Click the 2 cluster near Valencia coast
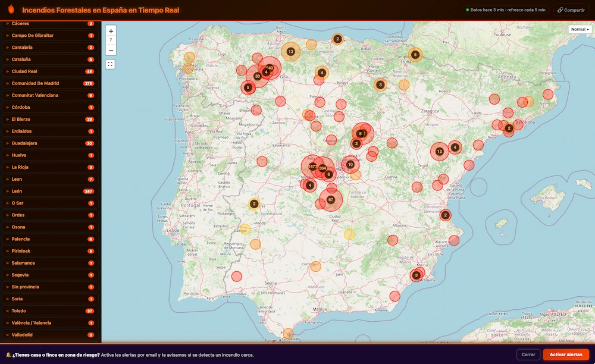 [x=446, y=215]
